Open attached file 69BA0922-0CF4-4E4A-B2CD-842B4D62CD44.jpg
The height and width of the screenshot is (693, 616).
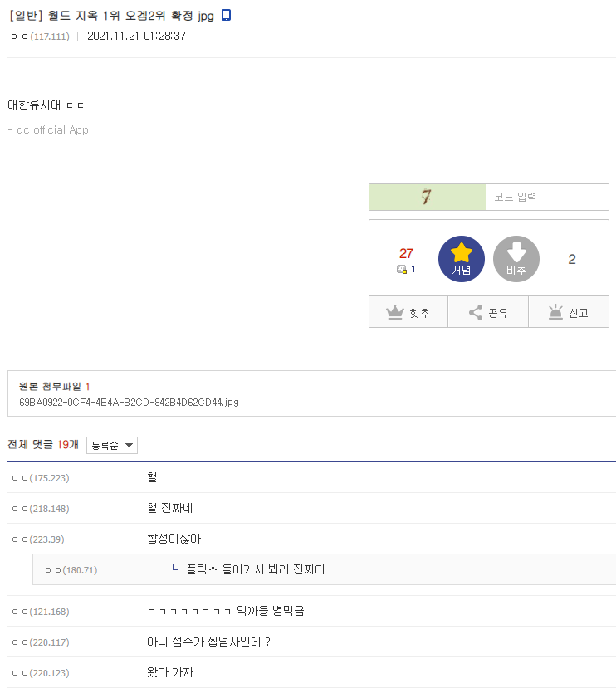tap(129, 403)
